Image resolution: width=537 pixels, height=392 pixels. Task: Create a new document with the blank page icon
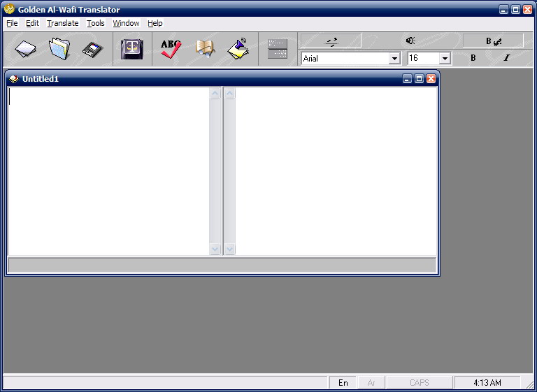click(x=25, y=49)
